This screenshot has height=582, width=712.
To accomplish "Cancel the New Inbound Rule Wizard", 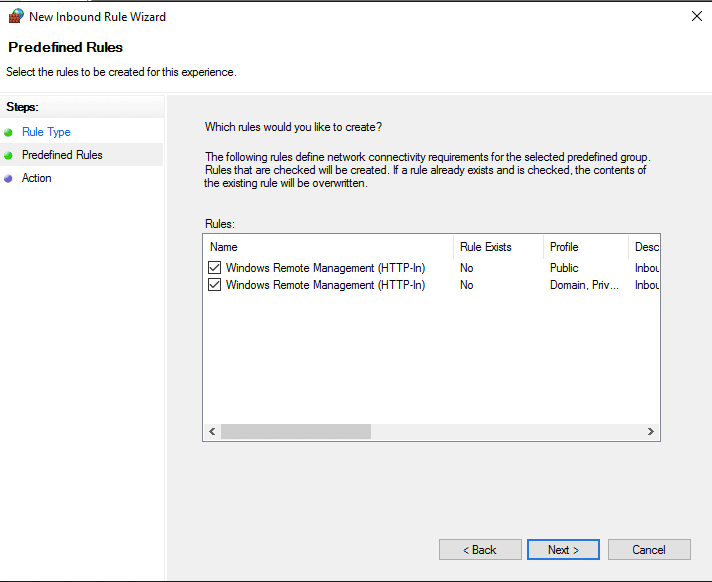I will (649, 549).
